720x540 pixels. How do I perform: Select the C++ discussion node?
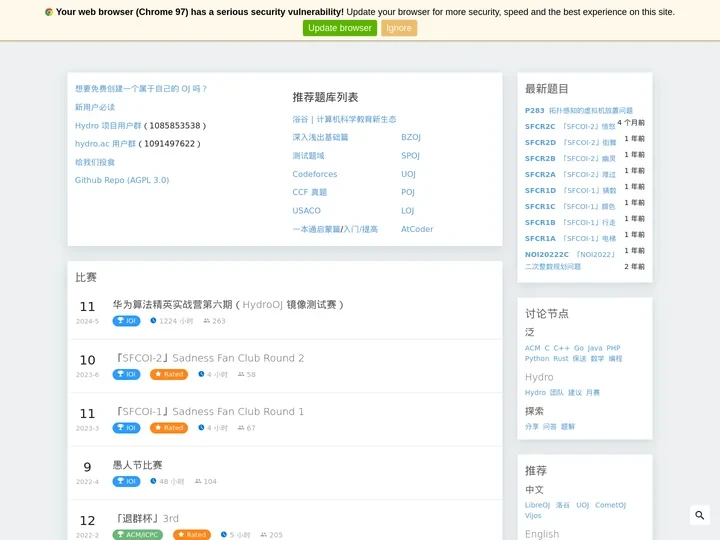(562, 348)
